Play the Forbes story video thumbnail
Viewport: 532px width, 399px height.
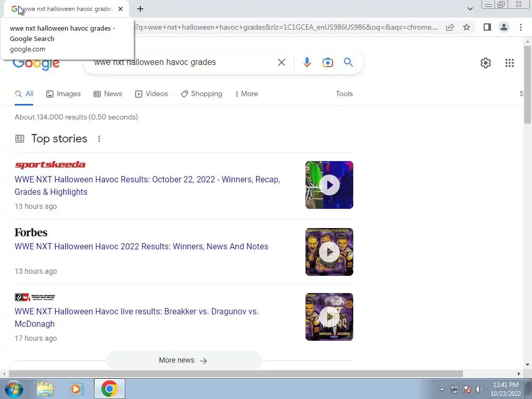(329, 252)
